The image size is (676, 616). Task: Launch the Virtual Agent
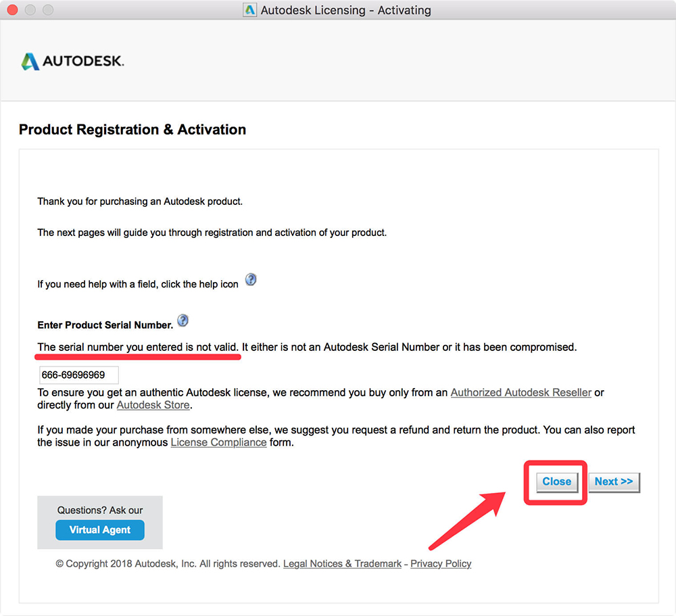100,529
